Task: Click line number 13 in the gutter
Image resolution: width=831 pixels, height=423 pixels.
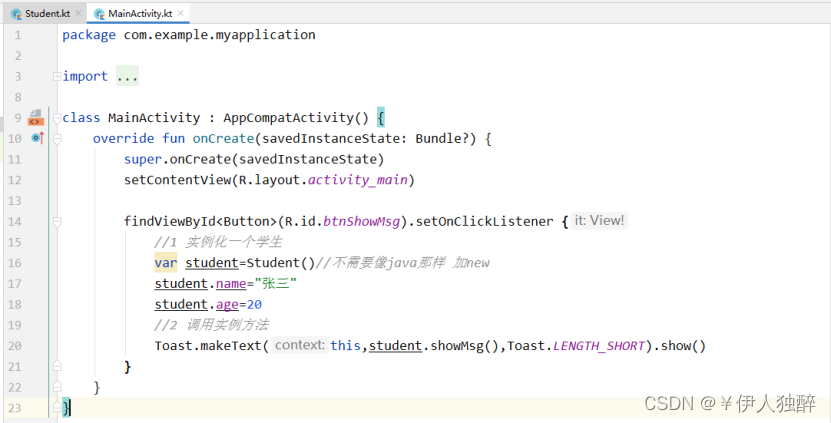Action: (x=15, y=201)
